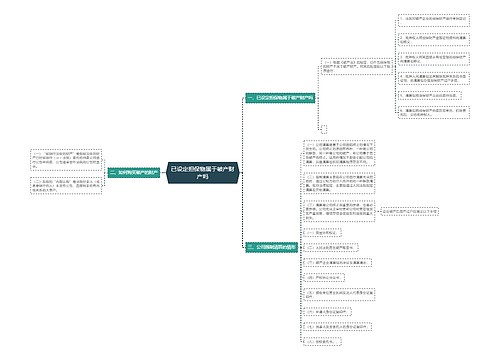Select the central node 已设定担保物属于破产财产吗
Image resolution: width=500 pixels, height=360 pixels.
point(203,173)
